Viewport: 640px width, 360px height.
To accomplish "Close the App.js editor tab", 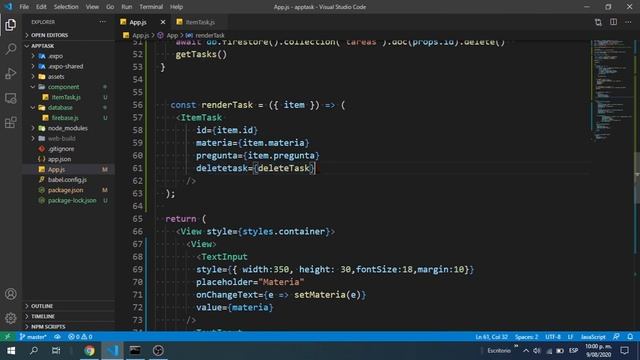I will 163,22.
